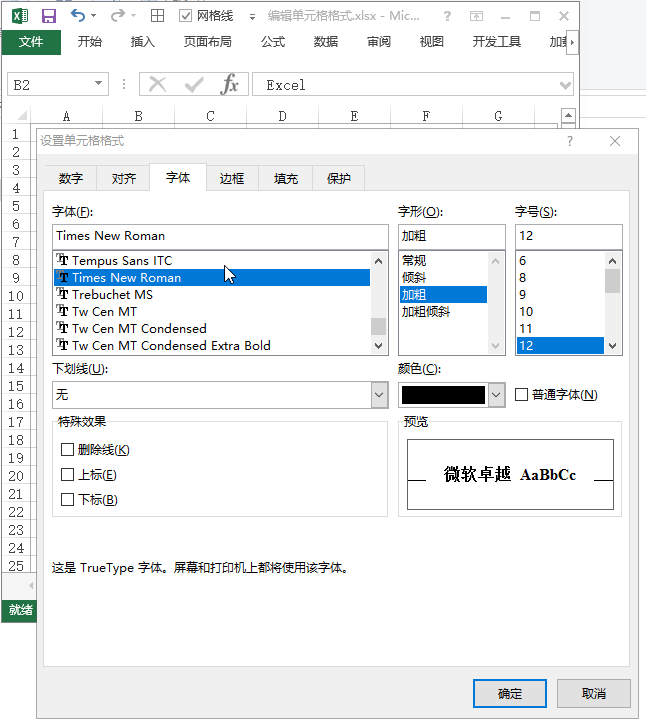The image size is (646, 724).
Task: Click the Redo arrow icon
Action: tap(116, 16)
